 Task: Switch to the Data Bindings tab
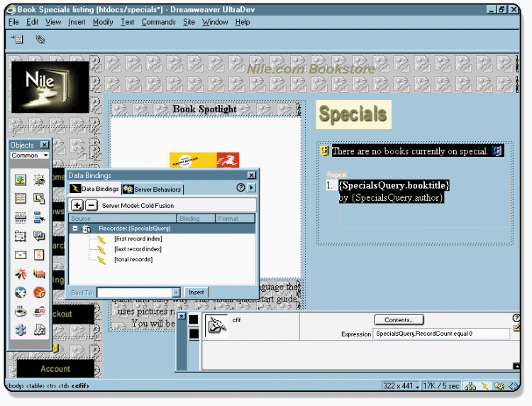click(x=94, y=189)
